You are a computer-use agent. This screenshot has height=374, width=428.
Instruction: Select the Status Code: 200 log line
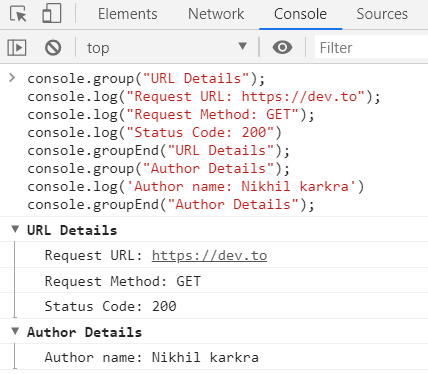tap(214, 306)
